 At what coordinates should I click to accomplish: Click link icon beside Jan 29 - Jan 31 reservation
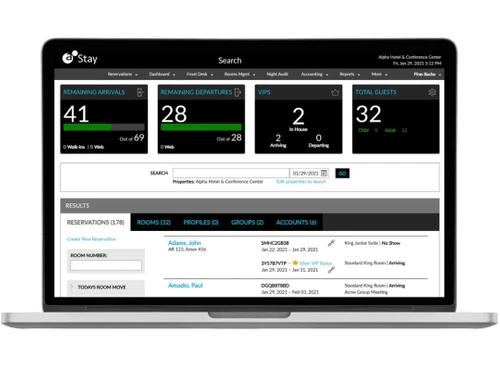(331, 270)
